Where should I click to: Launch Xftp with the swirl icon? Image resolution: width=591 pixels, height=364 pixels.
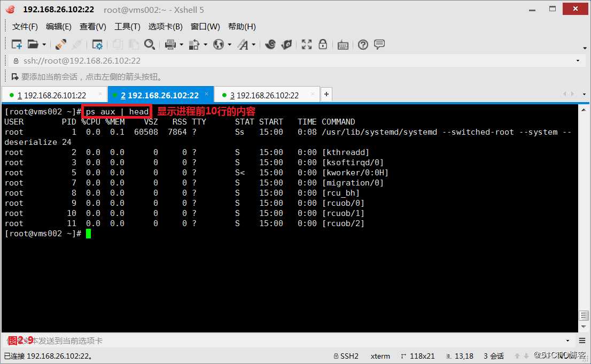pyautogui.click(x=270, y=44)
